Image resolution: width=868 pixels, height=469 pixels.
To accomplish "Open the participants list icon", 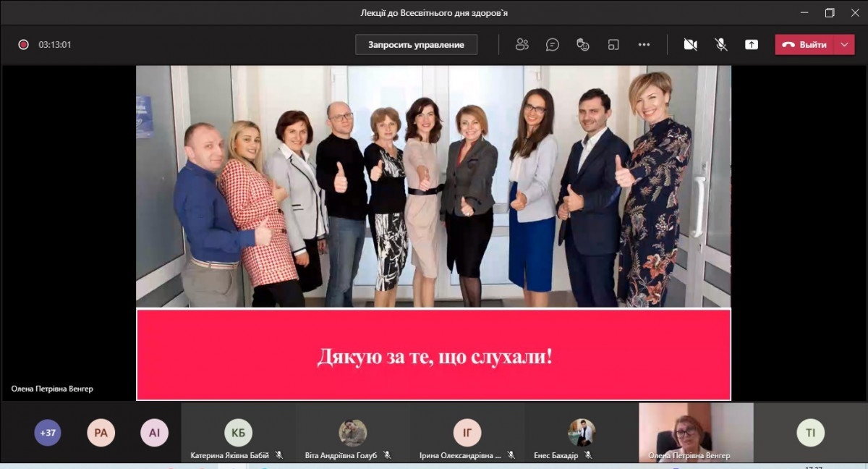I will tap(522, 45).
